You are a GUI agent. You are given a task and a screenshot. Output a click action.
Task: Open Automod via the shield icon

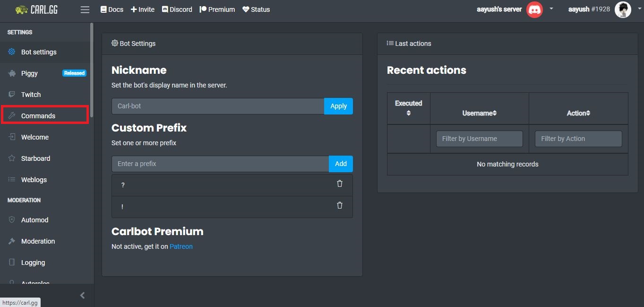coord(11,219)
